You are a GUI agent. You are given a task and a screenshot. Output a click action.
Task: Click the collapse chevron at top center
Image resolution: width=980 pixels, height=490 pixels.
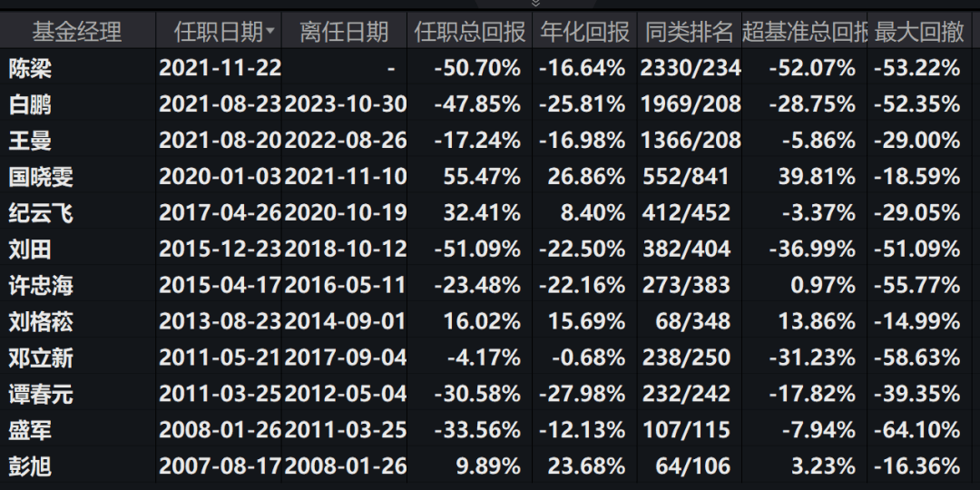(x=535, y=4)
